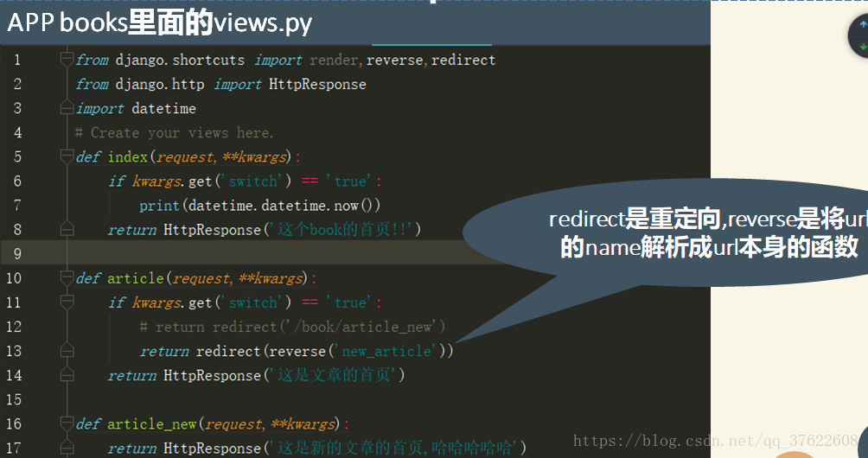Click the '这是文章的首页' string on line 14

[x=334, y=375]
